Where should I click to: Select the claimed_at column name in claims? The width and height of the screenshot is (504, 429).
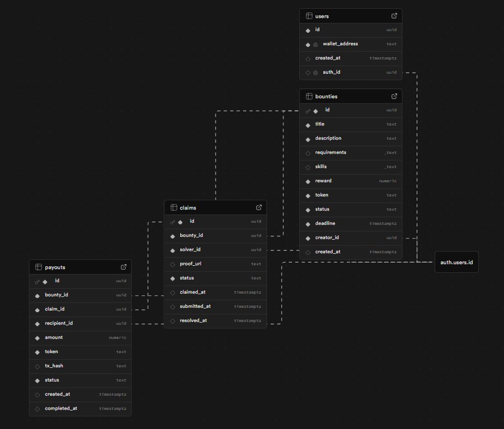point(192,292)
